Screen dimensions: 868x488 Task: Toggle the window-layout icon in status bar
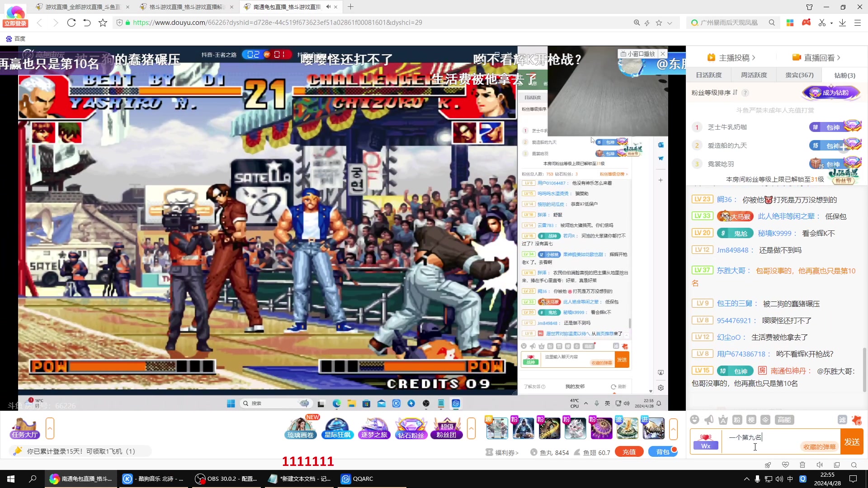[x=837, y=465]
